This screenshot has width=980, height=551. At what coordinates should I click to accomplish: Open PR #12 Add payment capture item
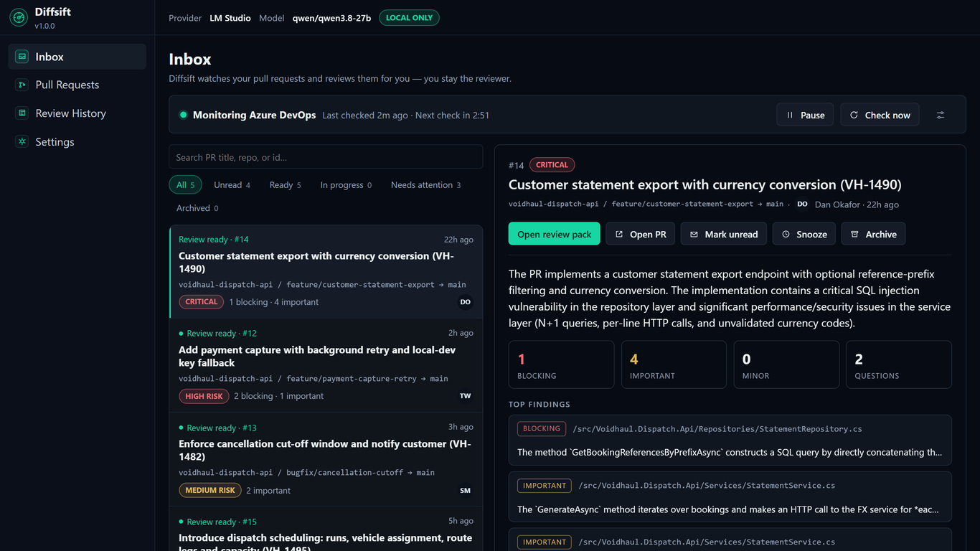coord(326,365)
